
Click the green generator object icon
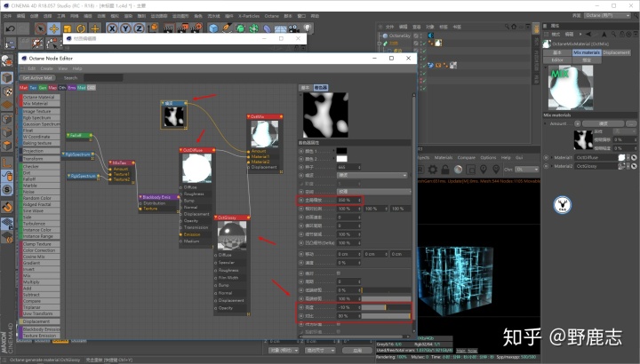pos(241,28)
